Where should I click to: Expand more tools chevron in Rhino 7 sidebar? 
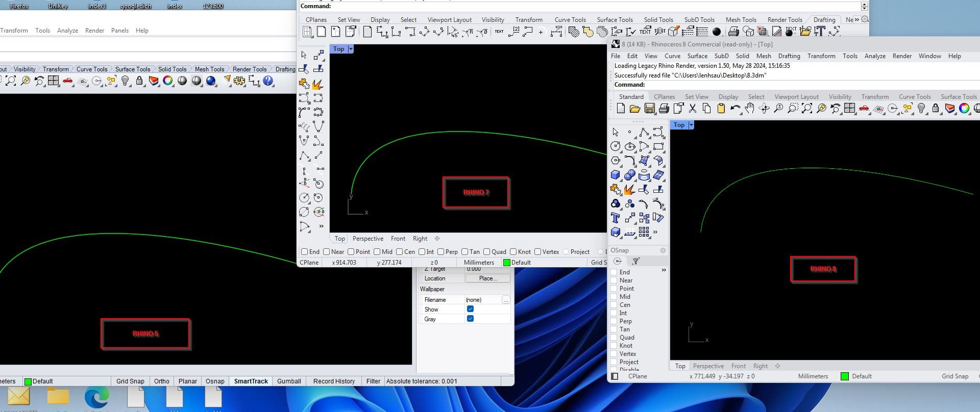click(321, 226)
